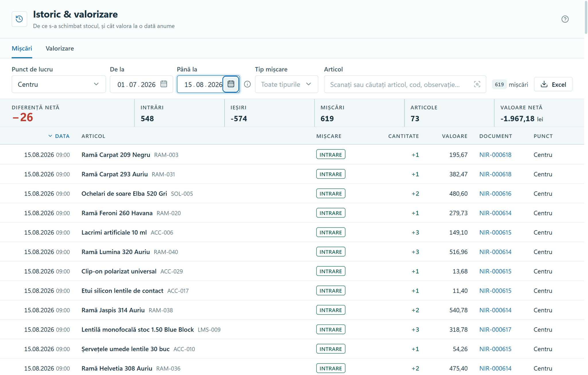The height and width of the screenshot is (375, 588).
Task: Click the DOCUMENT column header
Action: tap(496, 136)
